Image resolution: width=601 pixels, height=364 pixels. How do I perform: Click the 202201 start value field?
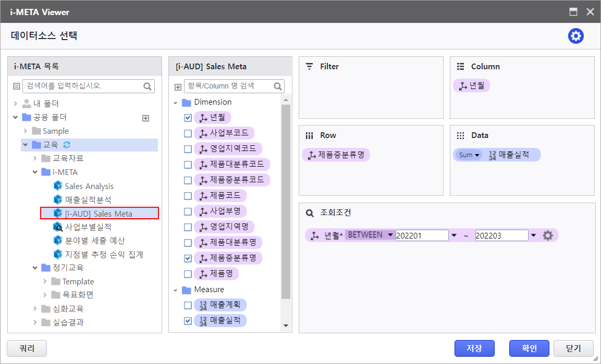[422, 235]
